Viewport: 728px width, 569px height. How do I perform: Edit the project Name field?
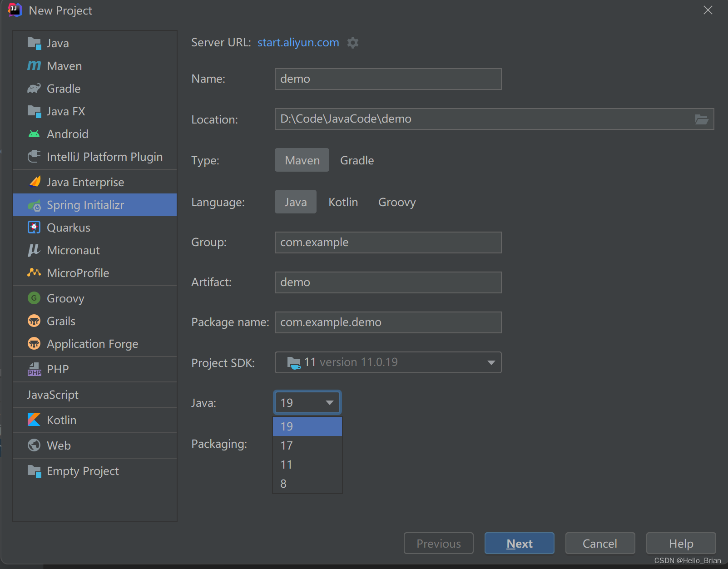click(x=388, y=79)
